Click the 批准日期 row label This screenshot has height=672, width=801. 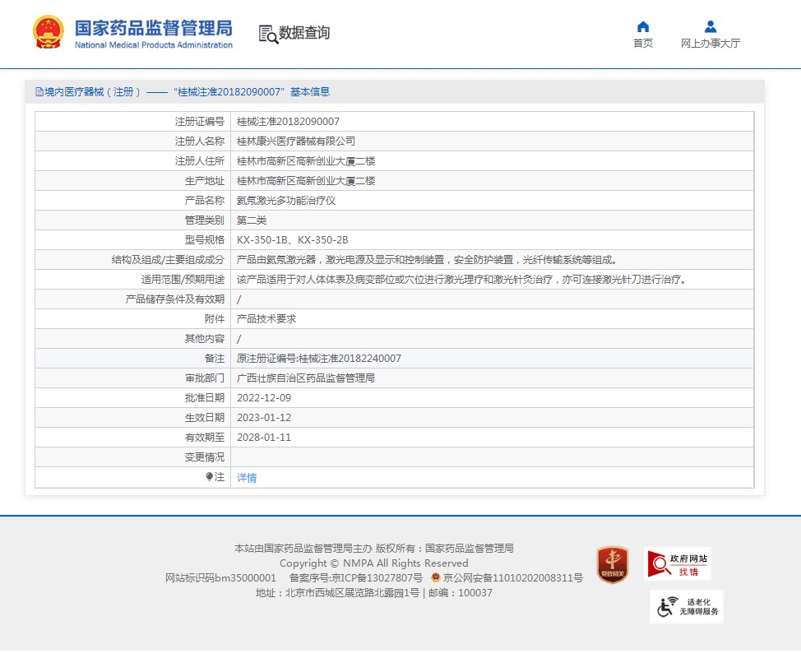pos(204,398)
